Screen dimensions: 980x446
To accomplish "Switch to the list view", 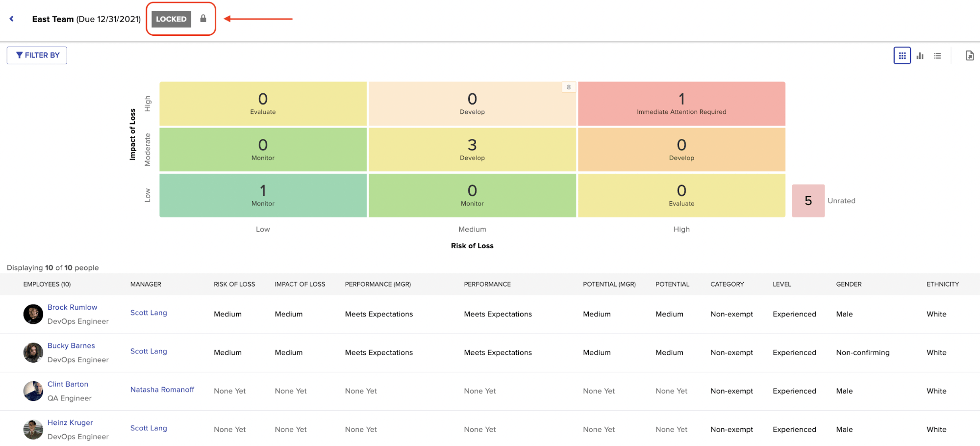I will 937,55.
